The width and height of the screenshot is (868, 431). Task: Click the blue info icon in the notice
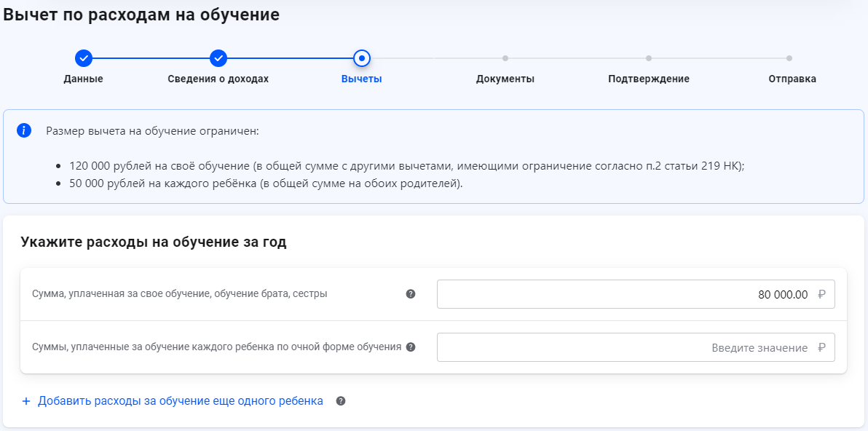tap(24, 130)
